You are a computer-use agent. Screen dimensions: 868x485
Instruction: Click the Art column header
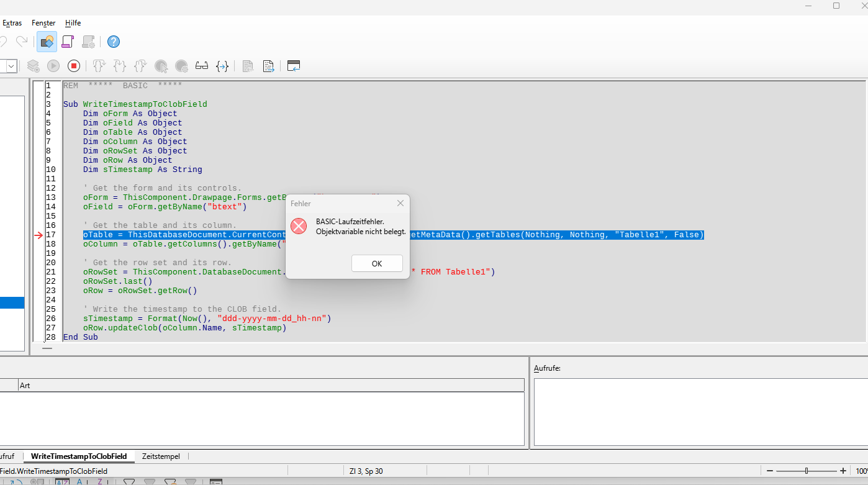[271, 386]
